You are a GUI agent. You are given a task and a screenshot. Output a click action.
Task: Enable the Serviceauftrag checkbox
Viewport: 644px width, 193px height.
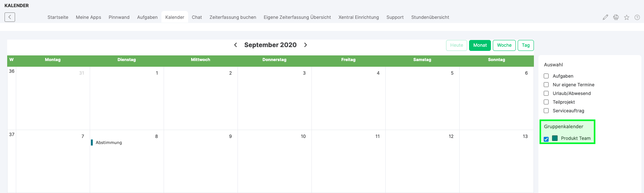(546, 111)
